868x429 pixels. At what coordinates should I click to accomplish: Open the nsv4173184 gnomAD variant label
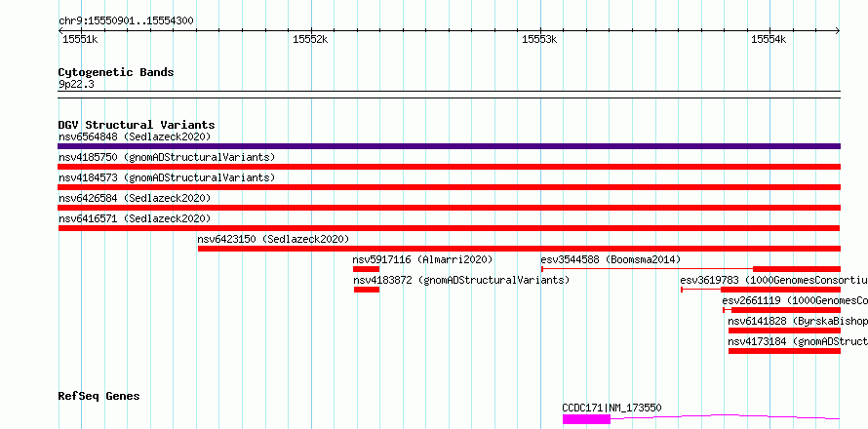[x=798, y=341]
